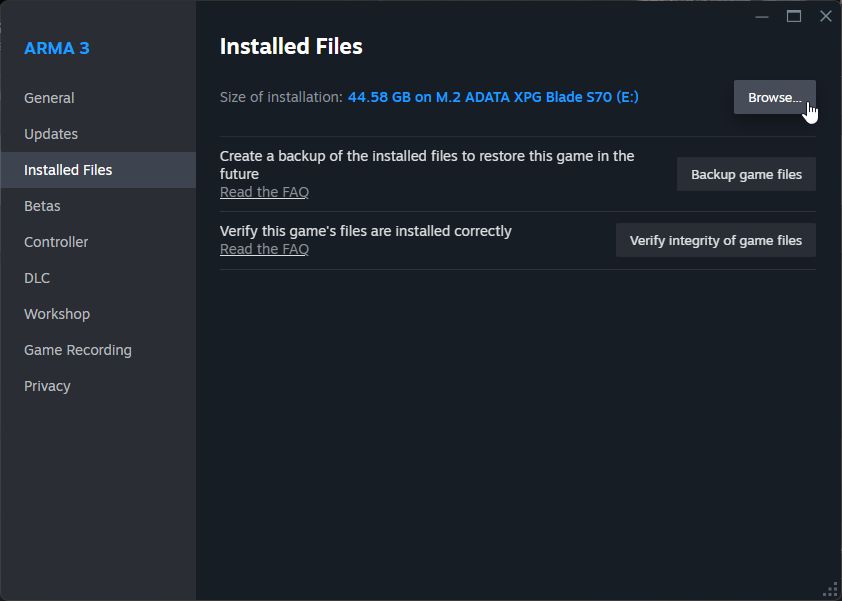Click the Installed Files heading
The height and width of the screenshot is (601, 842).
point(291,46)
